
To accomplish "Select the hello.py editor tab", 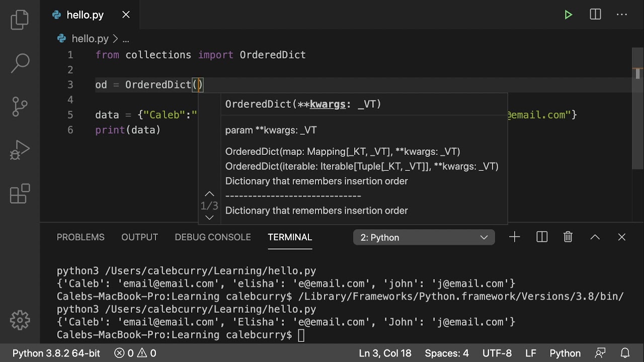I will tap(91, 15).
